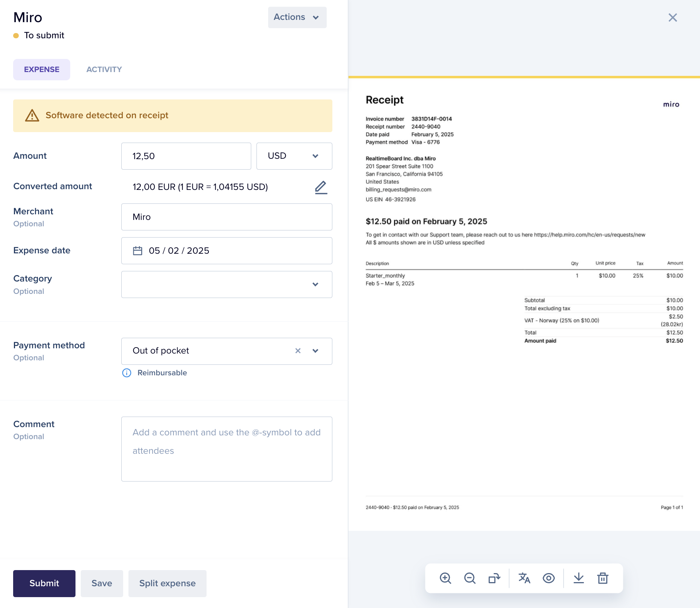Expand the Category dropdown
This screenshot has height=608, width=700.
(x=226, y=284)
